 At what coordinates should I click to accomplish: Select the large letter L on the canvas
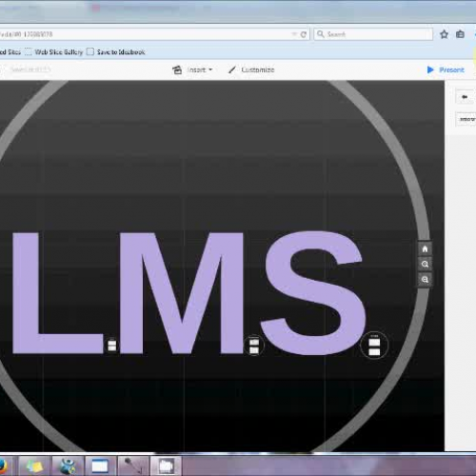(58, 293)
